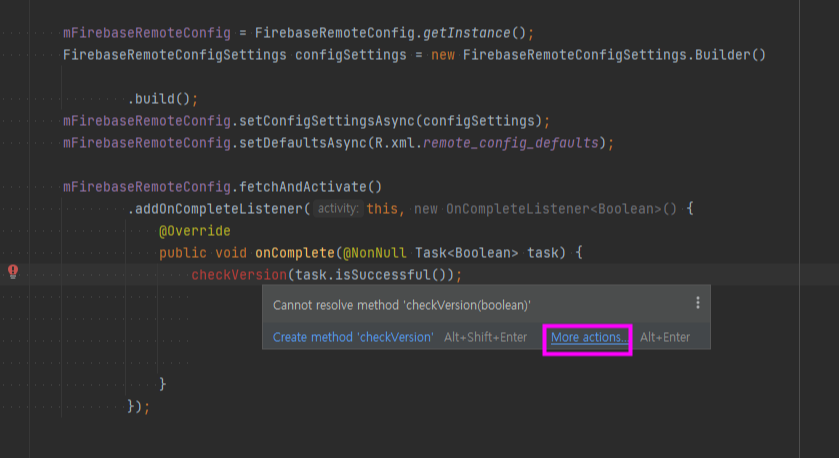Click 'Create method checkVersion' quick fix link
This screenshot has height=458, width=839.
[x=353, y=337]
